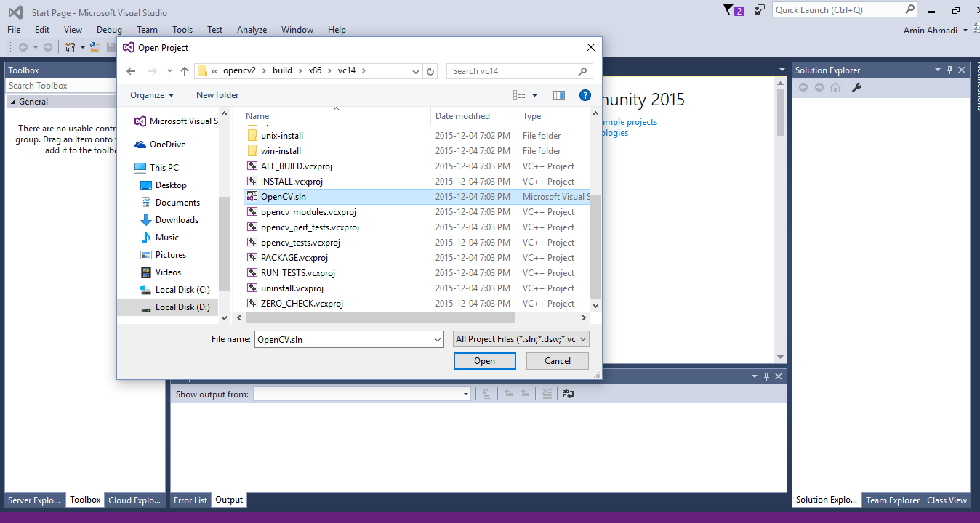980x523 pixels.
Task: Open the Tools menu
Action: [x=182, y=30]
